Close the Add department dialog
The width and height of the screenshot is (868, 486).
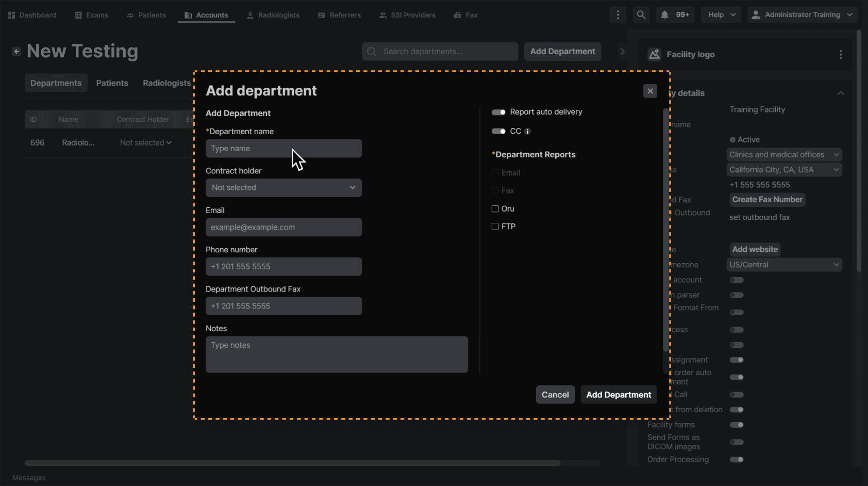(650, 91)
